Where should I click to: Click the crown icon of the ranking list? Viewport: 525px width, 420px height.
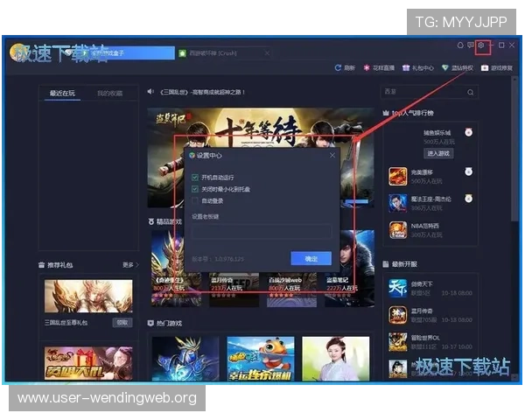tap(386, 113)
